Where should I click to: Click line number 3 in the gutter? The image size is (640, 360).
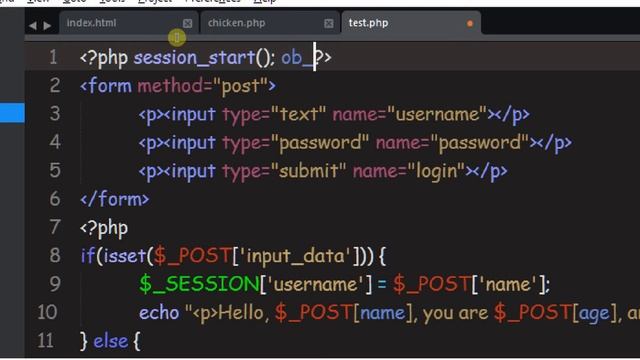click(55, 114)
